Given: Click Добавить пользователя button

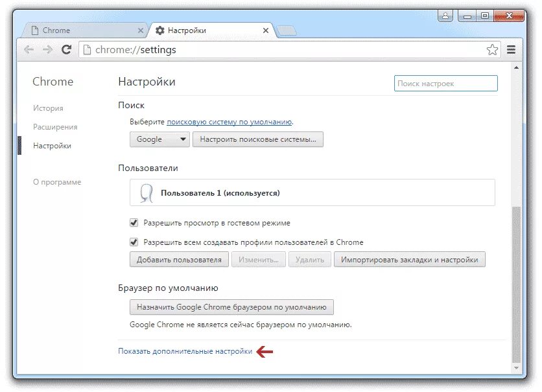Looking at the screenshot, I should pos(179,259).
